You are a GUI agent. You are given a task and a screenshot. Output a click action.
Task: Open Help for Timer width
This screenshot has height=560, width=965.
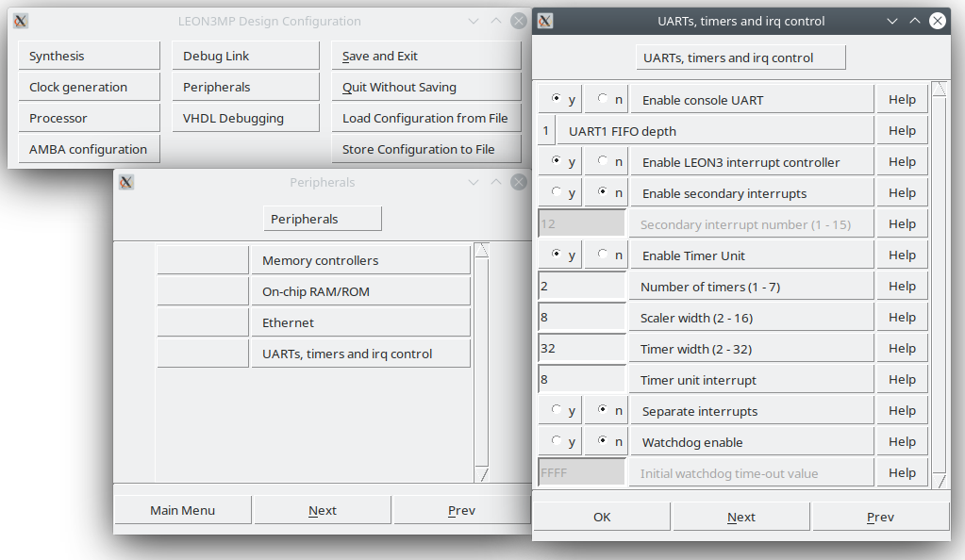coord(902,348)
